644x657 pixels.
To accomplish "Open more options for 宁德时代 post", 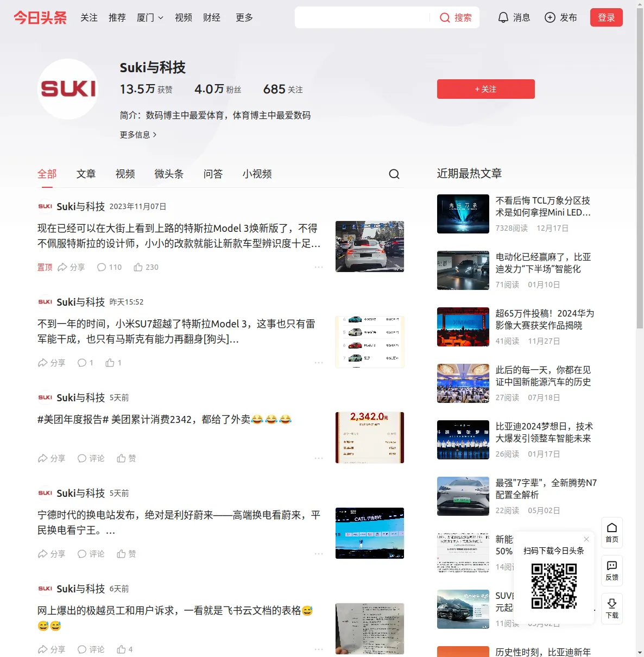I will 319,554.
